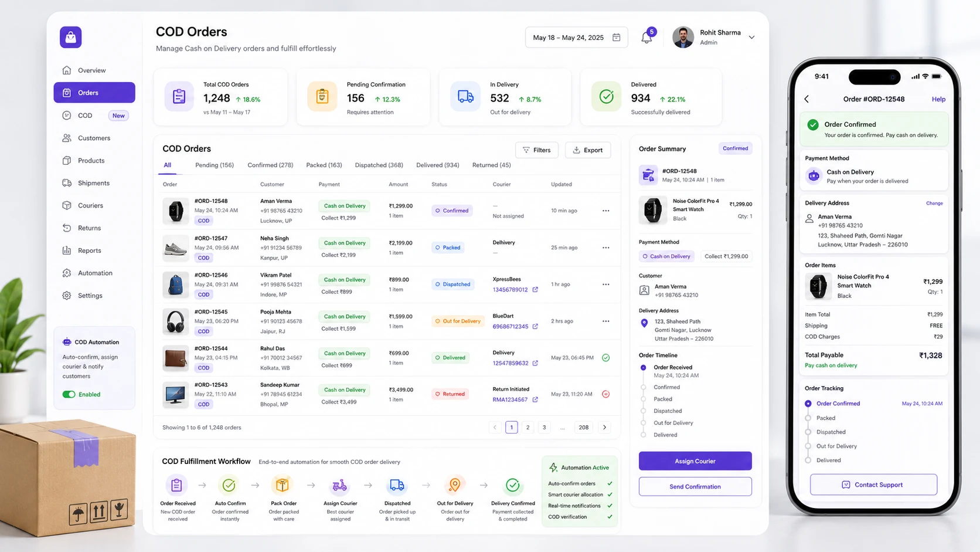Open external link for RMA1234567
Screen dimensions: 980x552
pyautogui.click(x=535, y=399)
